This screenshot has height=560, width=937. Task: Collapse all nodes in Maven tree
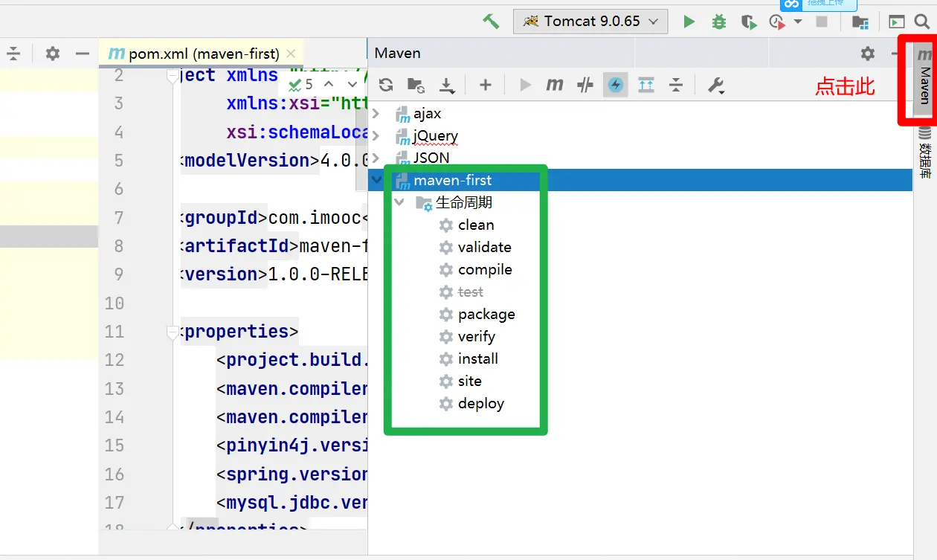pyautogui.click(x=675, y=85)
